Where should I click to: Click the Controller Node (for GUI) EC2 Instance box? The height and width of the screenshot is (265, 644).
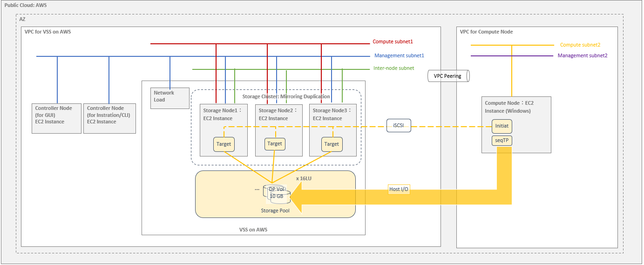click(56, 118)
